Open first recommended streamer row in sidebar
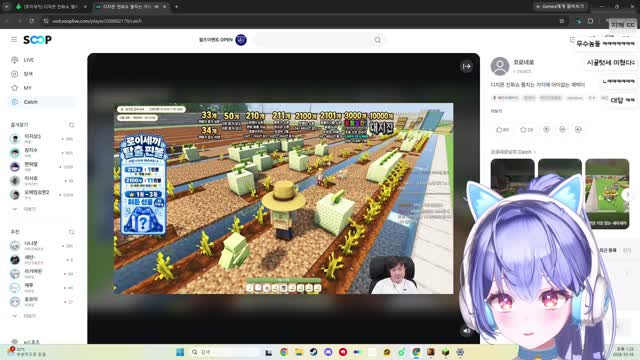The width and height of the screenshot is (640, 360). pos(42,246)
